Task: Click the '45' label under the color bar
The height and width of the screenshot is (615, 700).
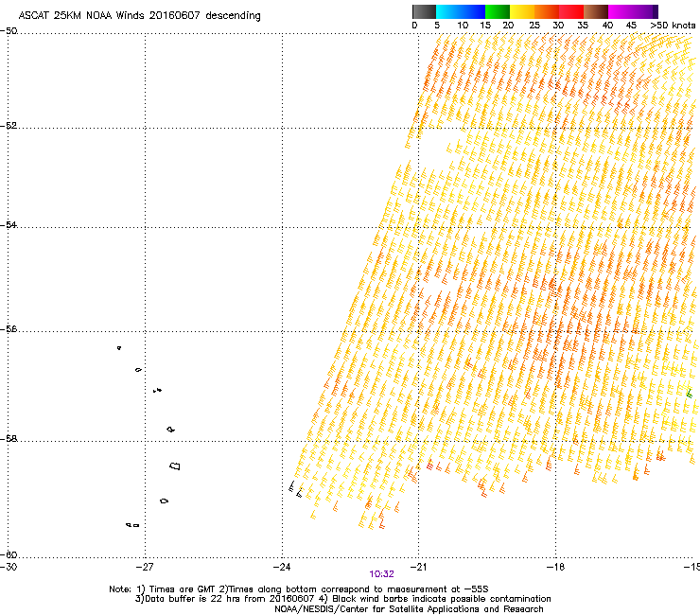Action: 631,26
